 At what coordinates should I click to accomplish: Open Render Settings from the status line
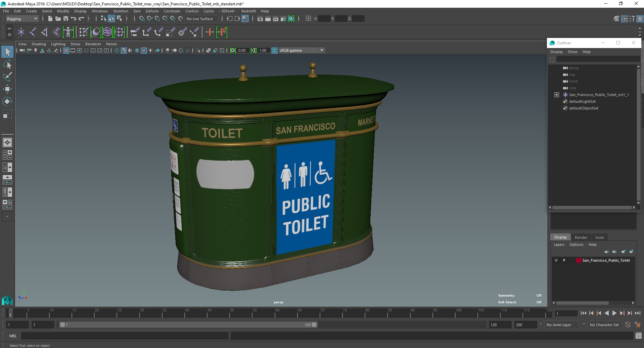click(x=283, y=19)
